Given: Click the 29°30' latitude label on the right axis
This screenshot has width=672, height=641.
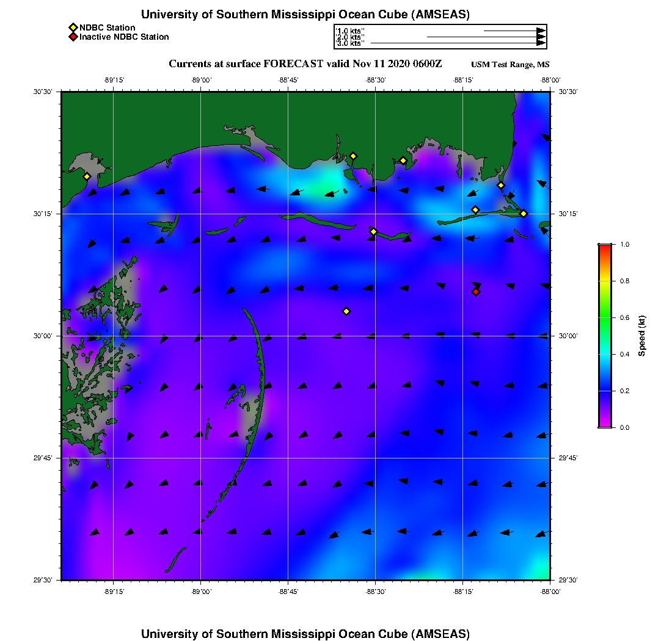Looking at the screenshot, I should [x=568, y=580].
